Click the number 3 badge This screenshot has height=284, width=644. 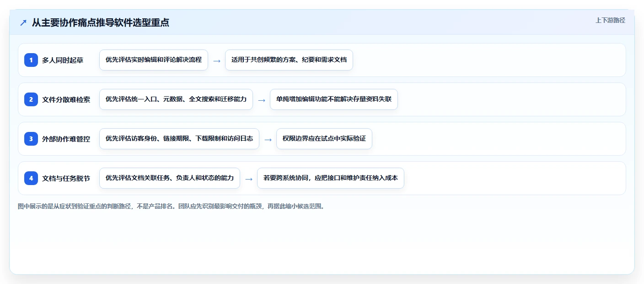31,139
